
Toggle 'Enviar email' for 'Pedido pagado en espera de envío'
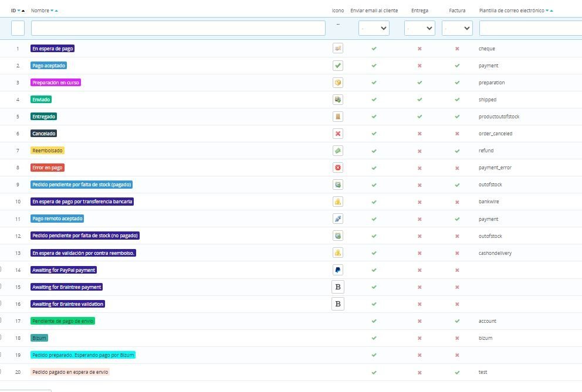[x=374, y=372]
